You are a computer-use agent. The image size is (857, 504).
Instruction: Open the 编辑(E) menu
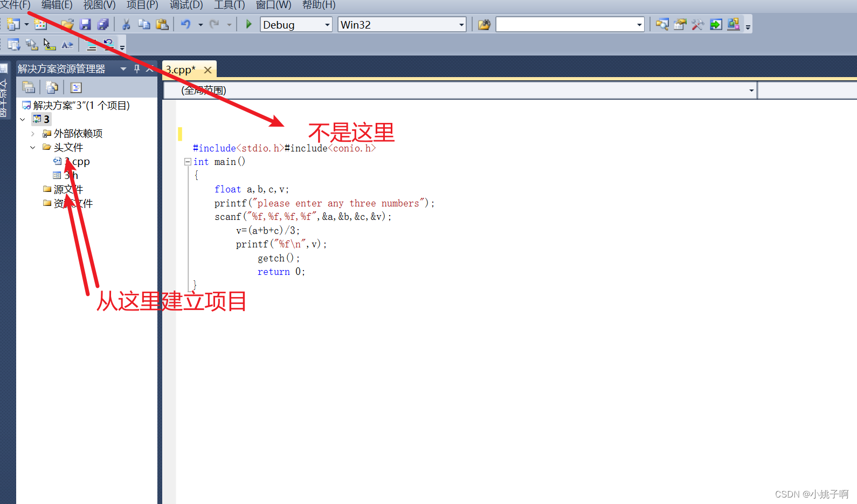[x=57, y=5]
